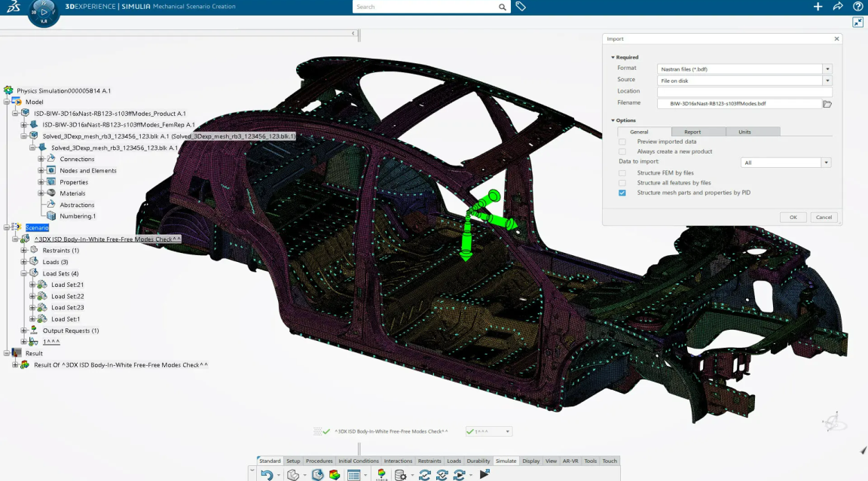
Task: Open the browse folder icon beside Filename
Action: (827, 104)
